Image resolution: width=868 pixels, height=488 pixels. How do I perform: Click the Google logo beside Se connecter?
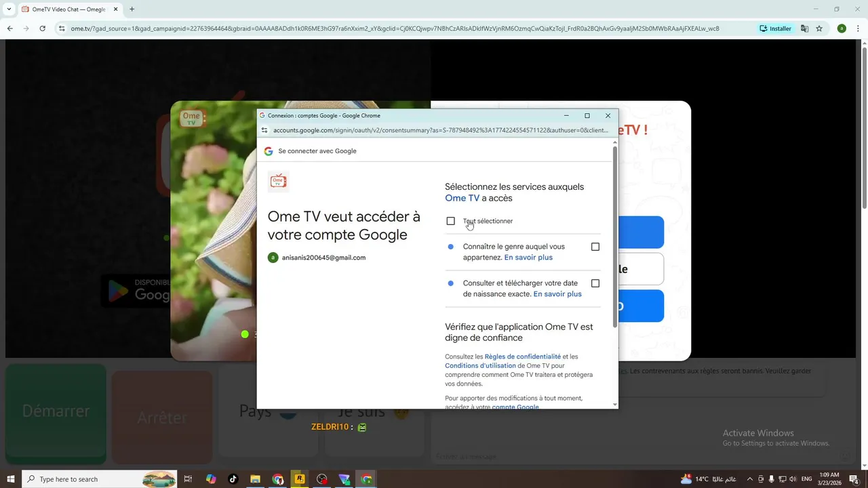(x=269, y=151)
